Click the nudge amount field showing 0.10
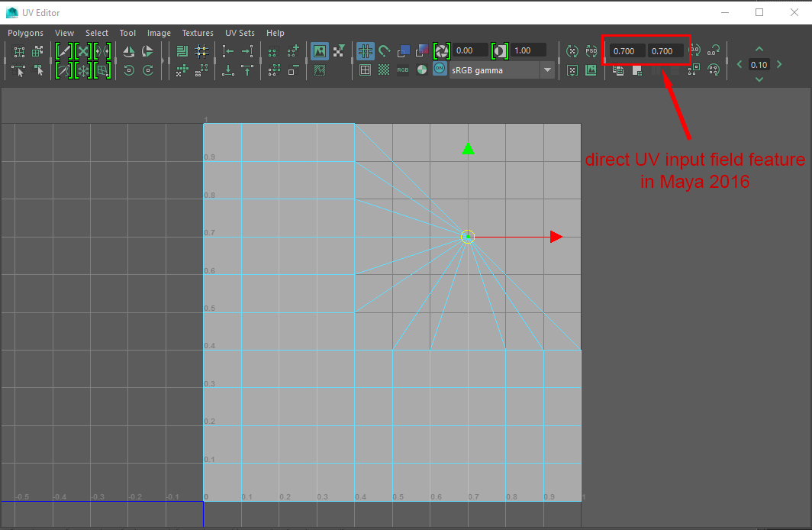The image size is (812, 530). tap(759, 65)
